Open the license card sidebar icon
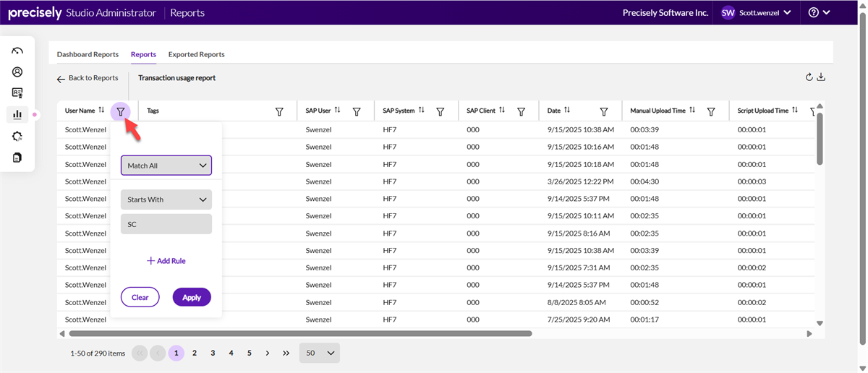Screen dimensions: 868x373 [17, 93]
